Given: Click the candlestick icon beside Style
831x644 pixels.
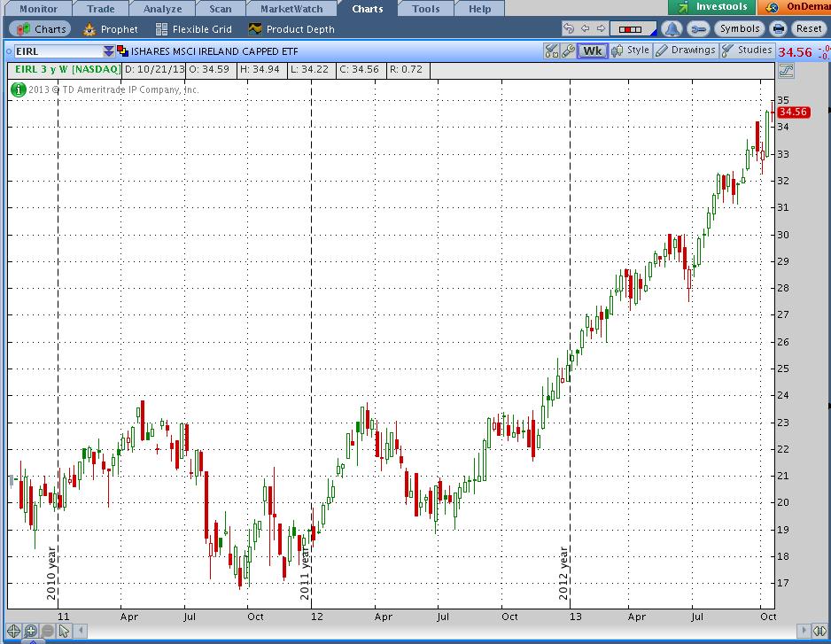Looking at the screenshot, I should coord(617,50).
